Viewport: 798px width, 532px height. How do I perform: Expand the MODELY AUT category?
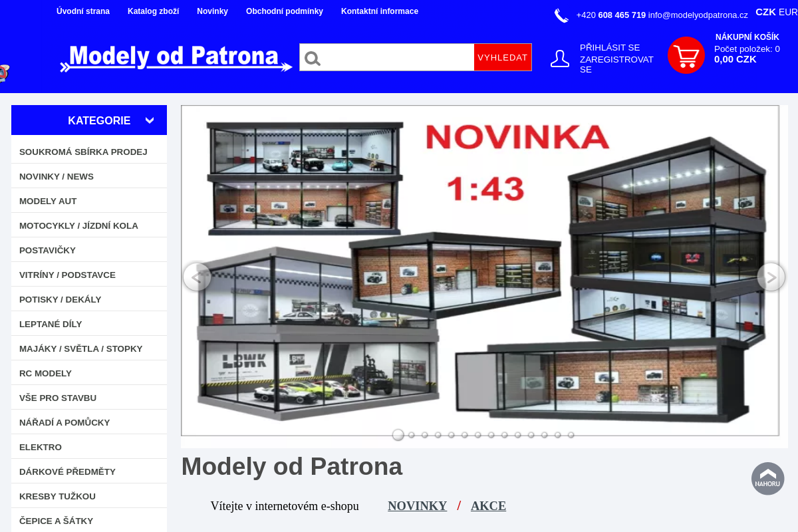tap(48, 200)
